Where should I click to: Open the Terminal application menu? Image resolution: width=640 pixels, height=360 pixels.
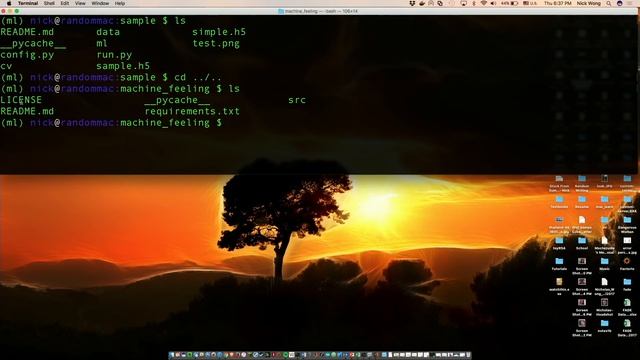28,3
